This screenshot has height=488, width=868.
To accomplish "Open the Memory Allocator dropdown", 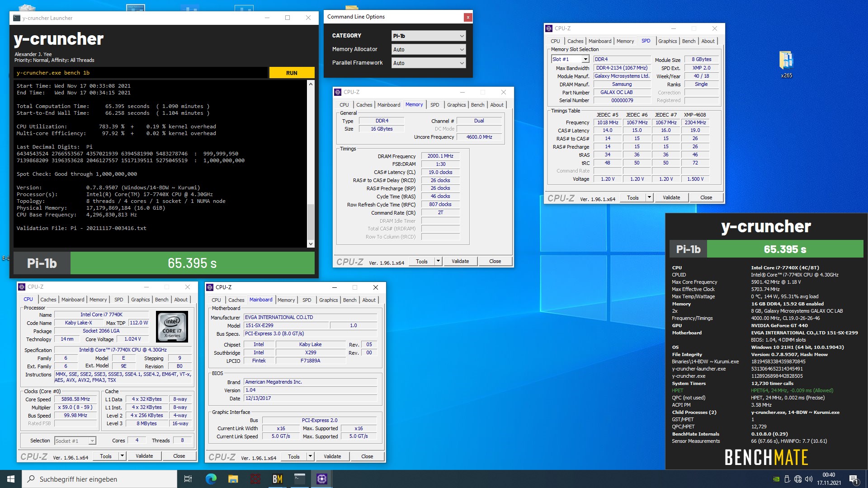I will pyautogui.click(x=429, y=49).
